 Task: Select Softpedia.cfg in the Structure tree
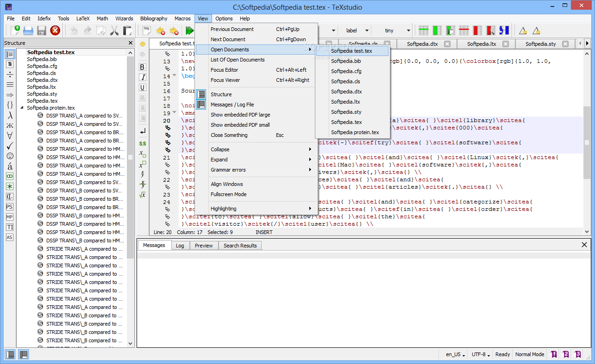pyautogui.click(x=42, y=66)
